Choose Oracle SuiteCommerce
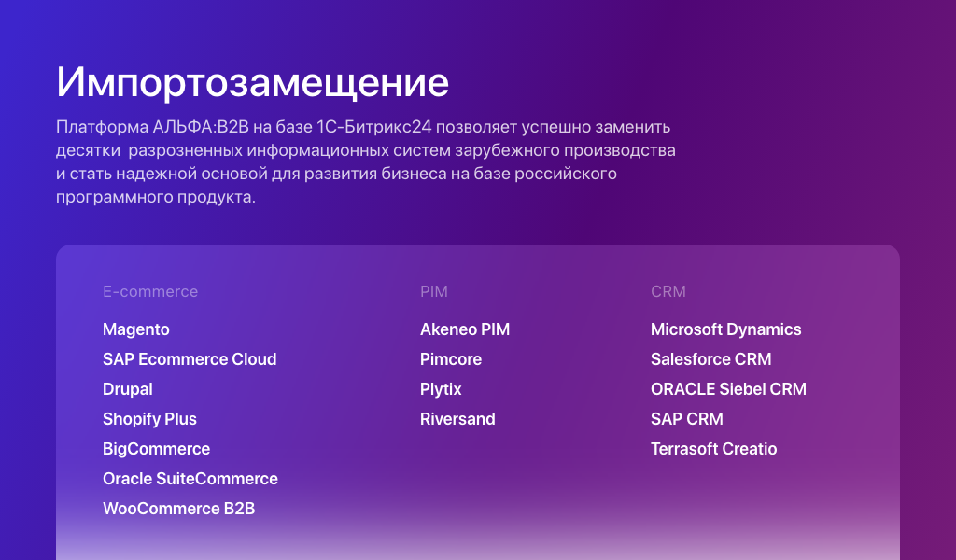956x560 pixels. pyautogui.click(x=190, y=479)
